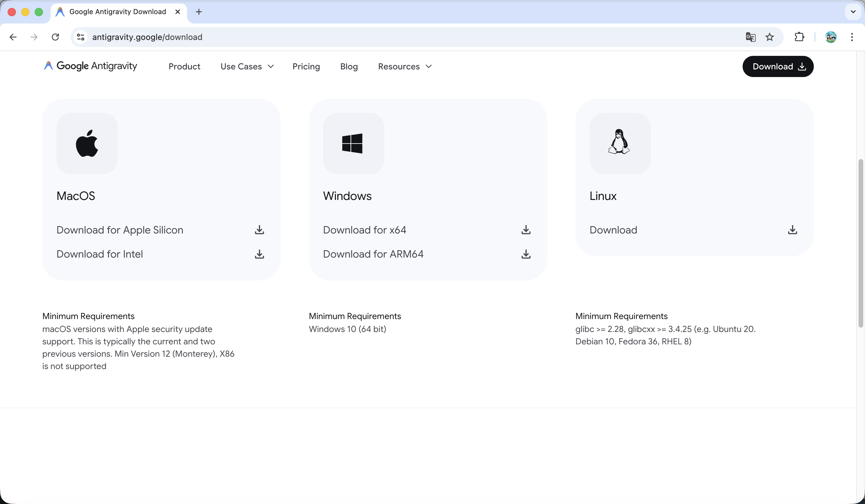Go to the Blog page
Viewport: 865px width, 504px height.
(x=349, y=66)
